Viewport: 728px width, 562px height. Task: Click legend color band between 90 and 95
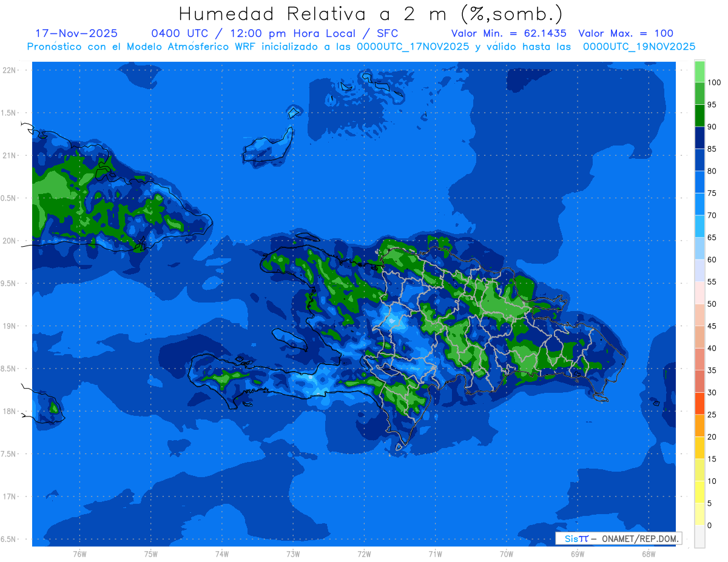click(x=699, y=115)
